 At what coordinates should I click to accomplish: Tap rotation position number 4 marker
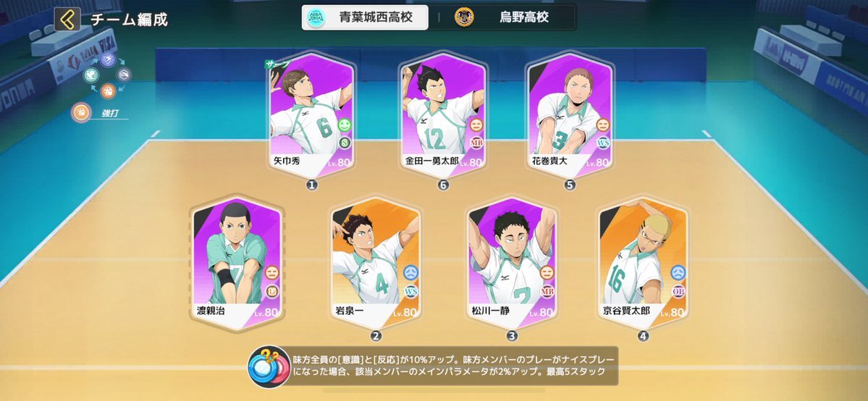pyautogui.click(x=643, y=336)
